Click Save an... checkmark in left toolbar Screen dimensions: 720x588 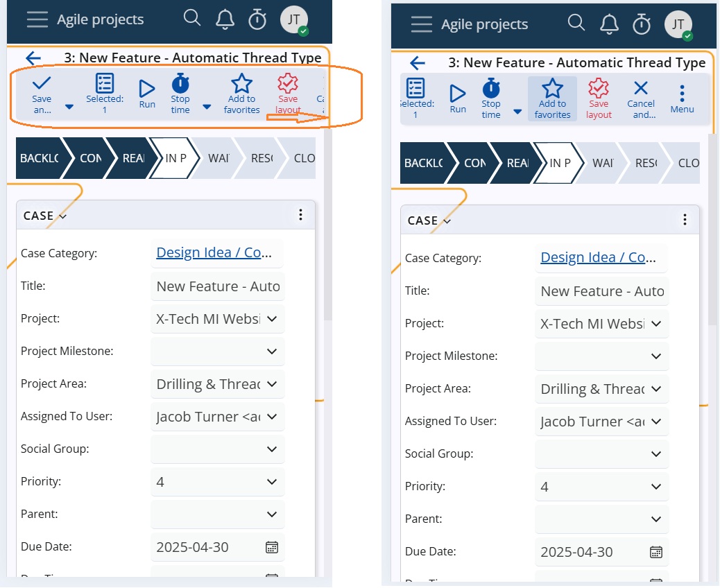point(42,95)
